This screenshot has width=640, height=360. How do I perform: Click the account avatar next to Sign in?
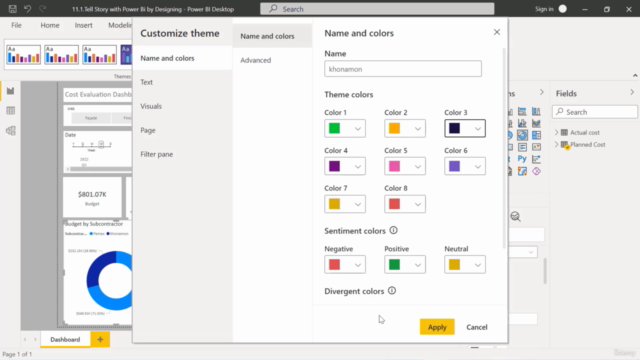click(562, 9)
